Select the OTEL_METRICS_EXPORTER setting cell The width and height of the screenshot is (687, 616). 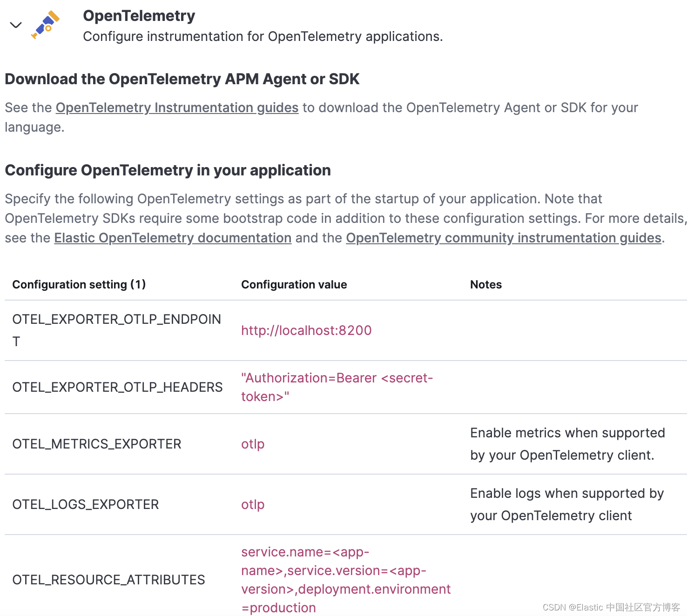97,444
